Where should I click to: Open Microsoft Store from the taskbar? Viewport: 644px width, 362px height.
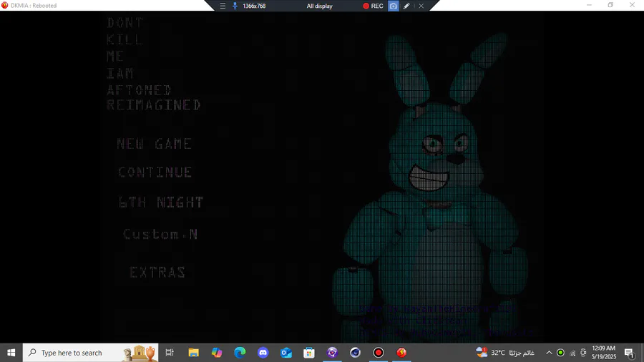[x=309, y=353]
